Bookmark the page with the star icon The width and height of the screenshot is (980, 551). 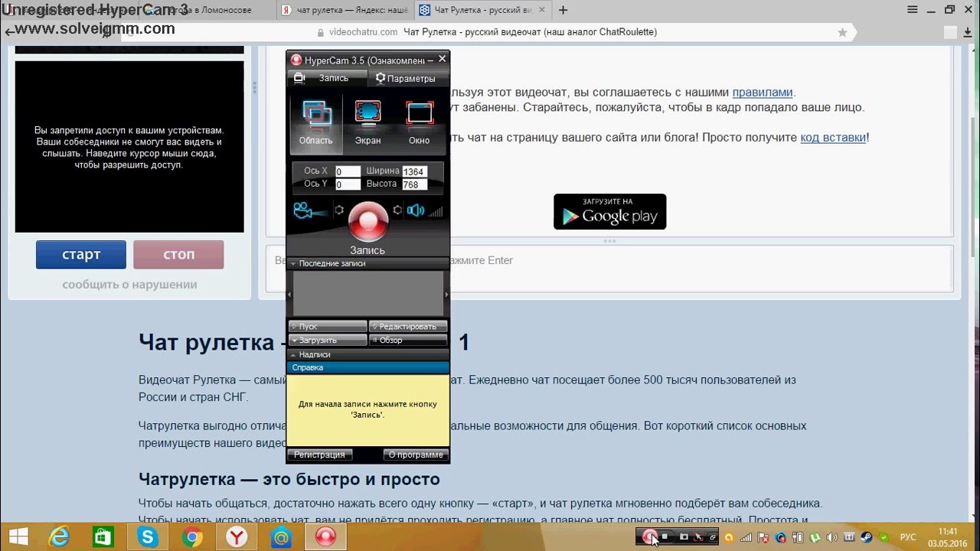click(x=842, y=32)
